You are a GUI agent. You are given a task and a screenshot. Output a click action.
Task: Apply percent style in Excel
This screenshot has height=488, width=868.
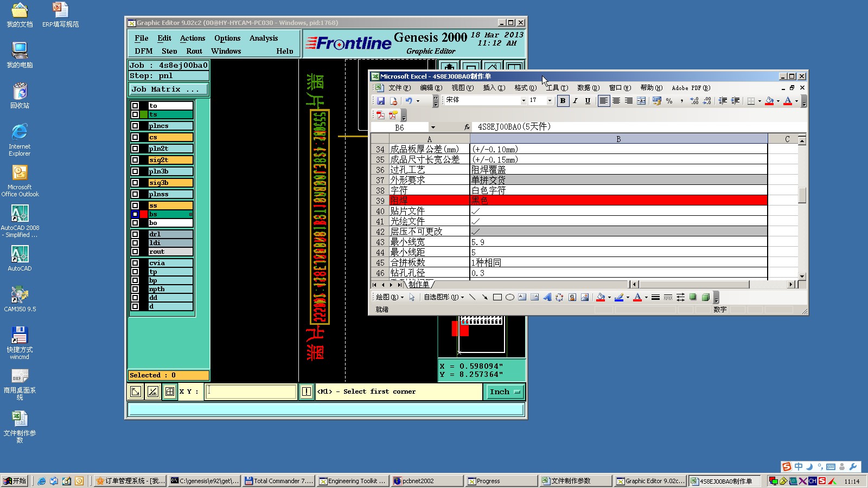tap(669, 101)
